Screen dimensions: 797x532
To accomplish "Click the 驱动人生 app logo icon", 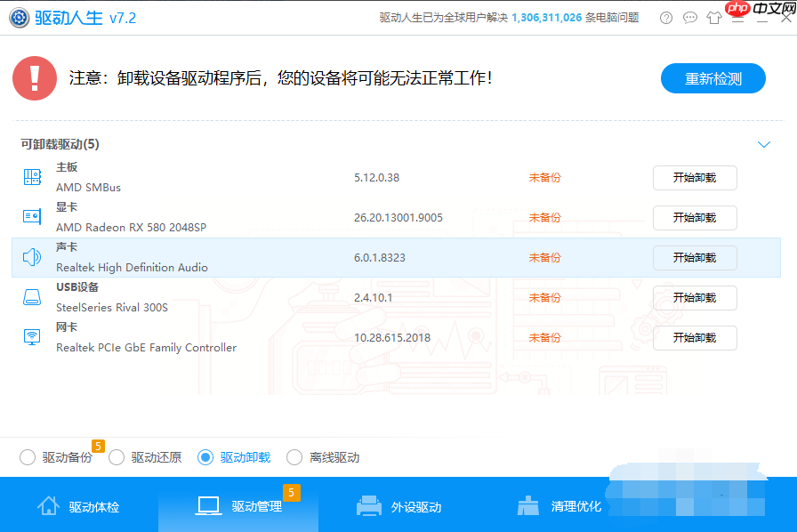I will pos(19,18).
